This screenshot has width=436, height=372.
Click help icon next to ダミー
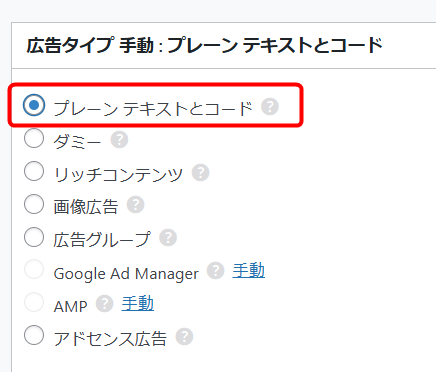pyautogui.click(x=119, y=140)
